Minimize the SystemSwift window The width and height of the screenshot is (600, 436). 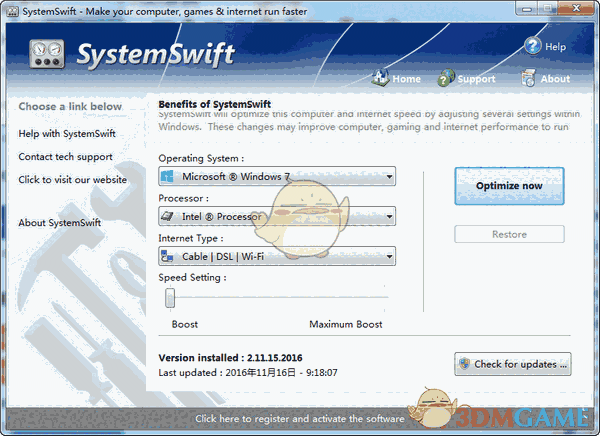click(x=527, y=8)
